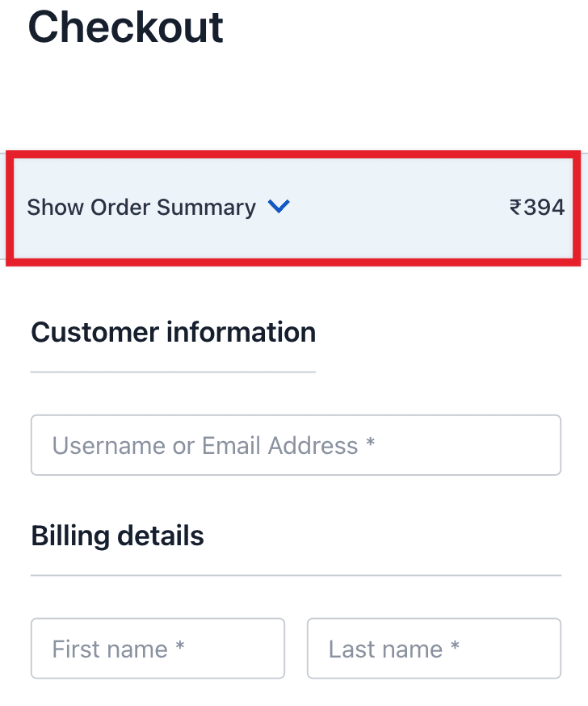The image size is (588, 706).
Task: Click the highlighted order summary banner
Action: click(x=294, y=207)
